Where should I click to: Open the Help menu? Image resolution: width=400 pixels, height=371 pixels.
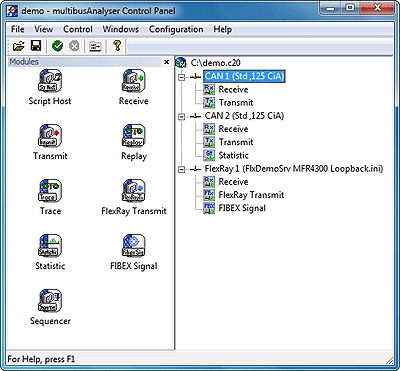(223, 29)
